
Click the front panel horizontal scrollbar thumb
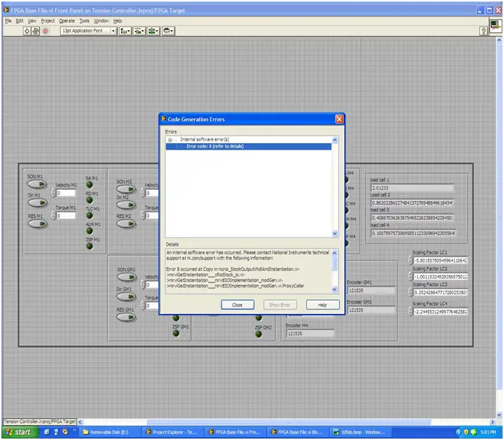pyautogui.click(x=288, y=422)
